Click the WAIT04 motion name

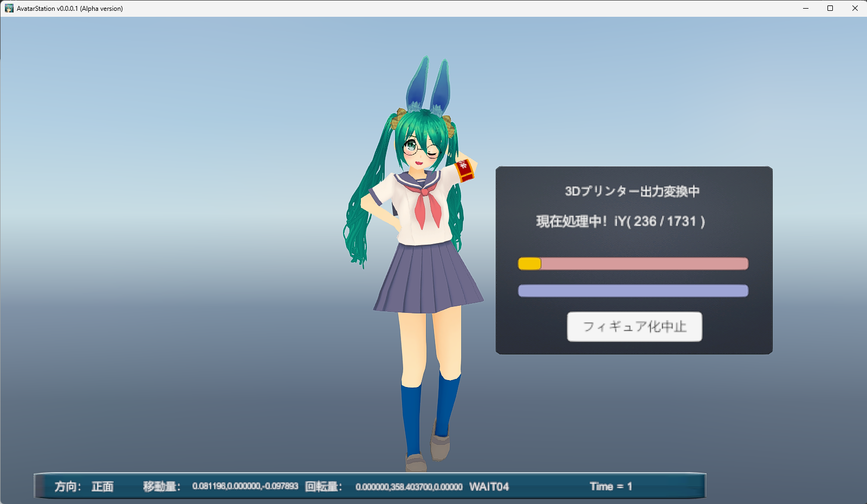(x=489, y=487)
